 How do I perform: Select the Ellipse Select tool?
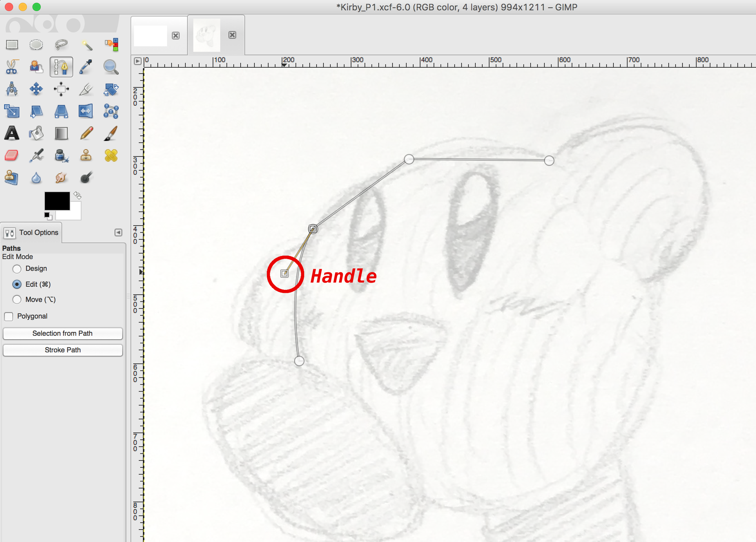tap(36, 45)
